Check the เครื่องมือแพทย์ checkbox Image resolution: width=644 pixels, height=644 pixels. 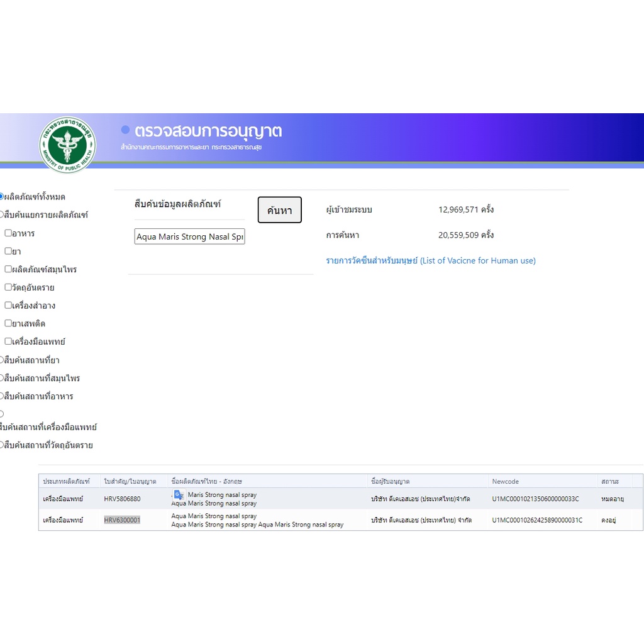tap(8, 341)
